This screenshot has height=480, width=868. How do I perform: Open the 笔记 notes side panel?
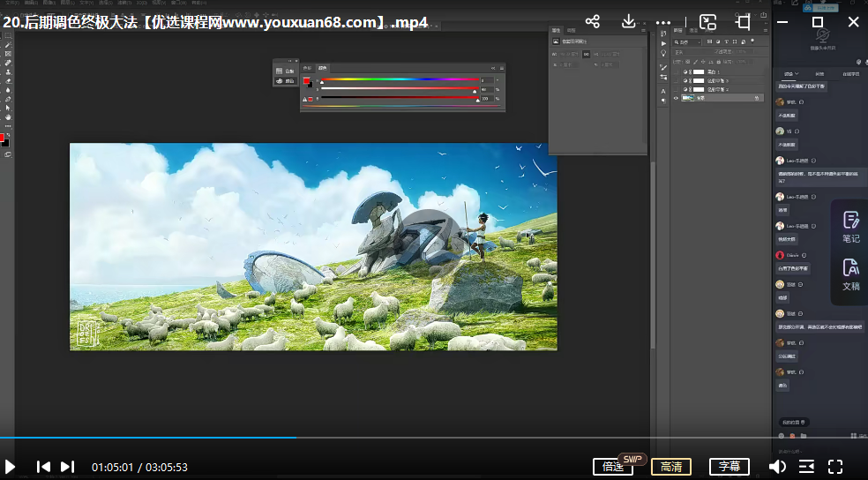tap(850, 227)
